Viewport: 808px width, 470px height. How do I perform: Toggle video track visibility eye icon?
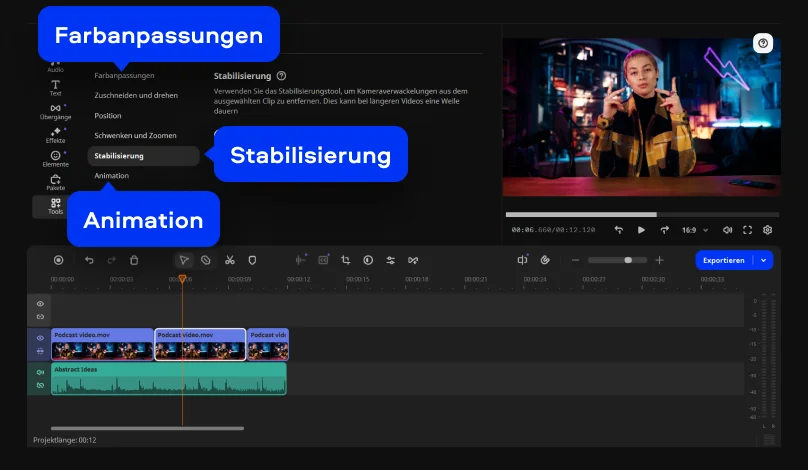click(40, 338)
